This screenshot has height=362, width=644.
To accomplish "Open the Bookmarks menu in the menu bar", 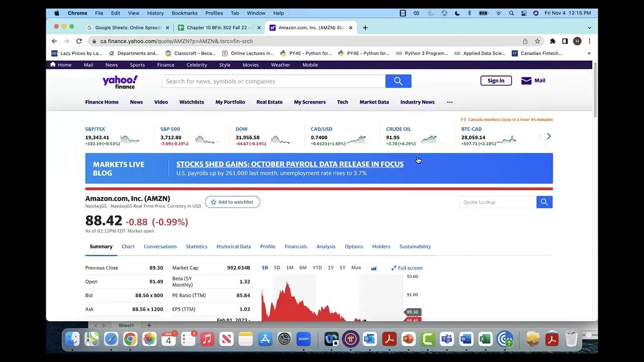I will [x=185, y=13].
